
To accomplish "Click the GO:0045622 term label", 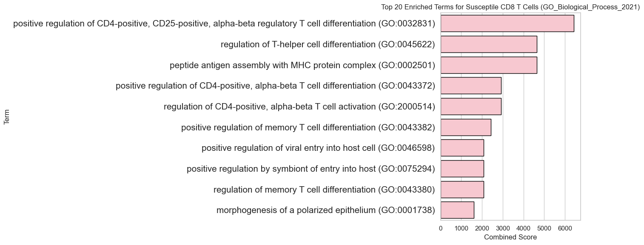I will (x=328, y=44).
